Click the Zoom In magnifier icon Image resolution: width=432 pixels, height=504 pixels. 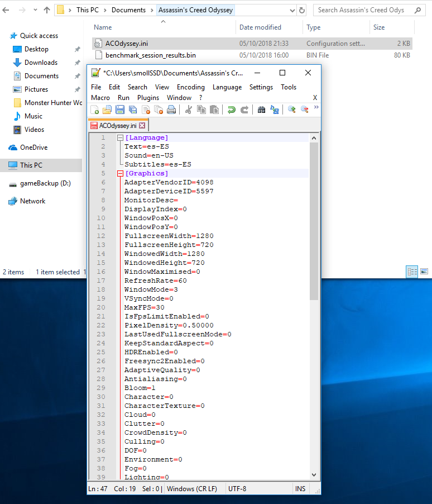pyautogui.click(x=292, y=110)
